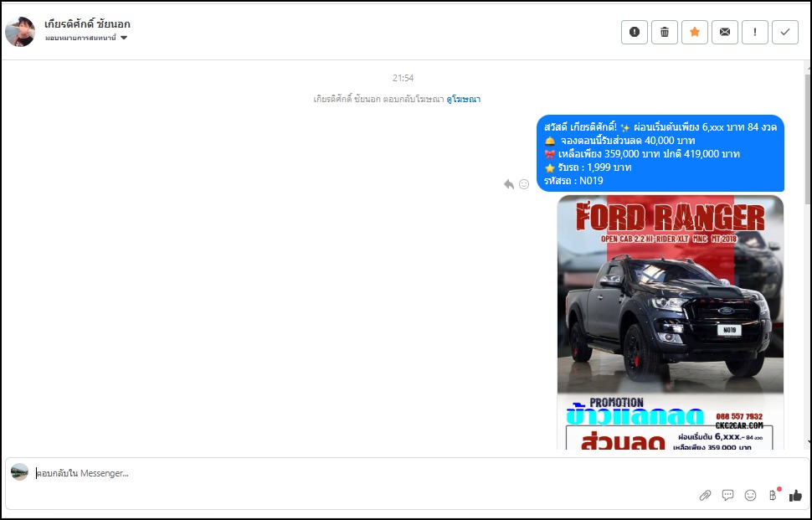Open the business tools icon with the red dot
Screen dimensions: 812x520
(773, 495)
